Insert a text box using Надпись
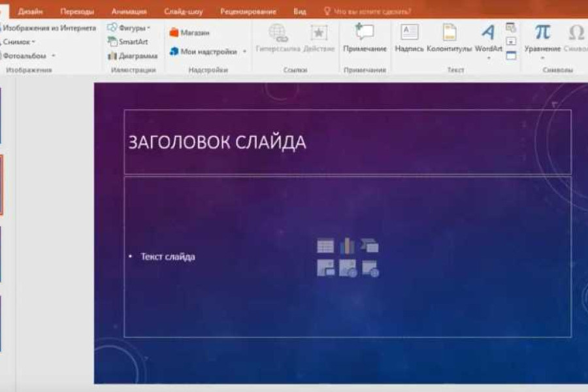Screen dimensions: 588x392 click(x=410, y=38)
